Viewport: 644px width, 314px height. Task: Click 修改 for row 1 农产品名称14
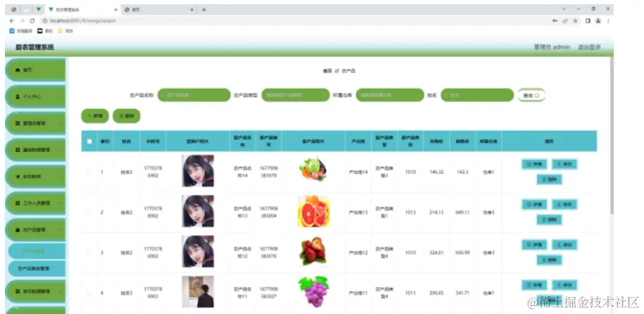(564, 164)
